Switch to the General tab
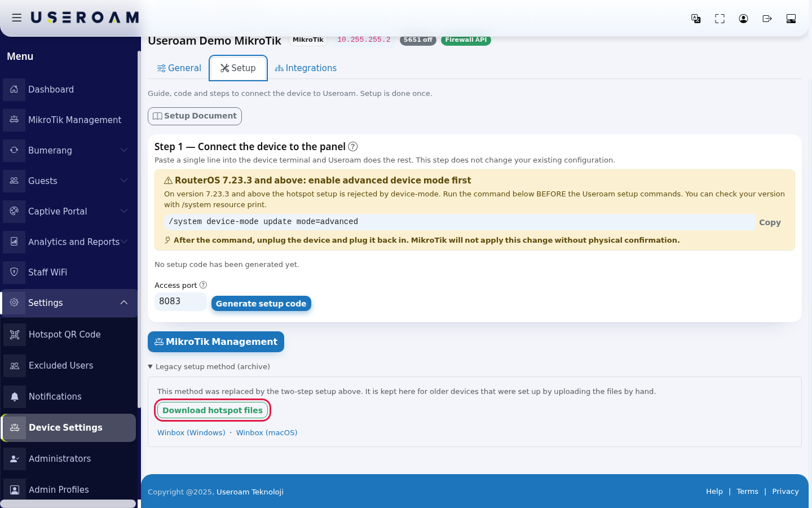 point(179,68)
